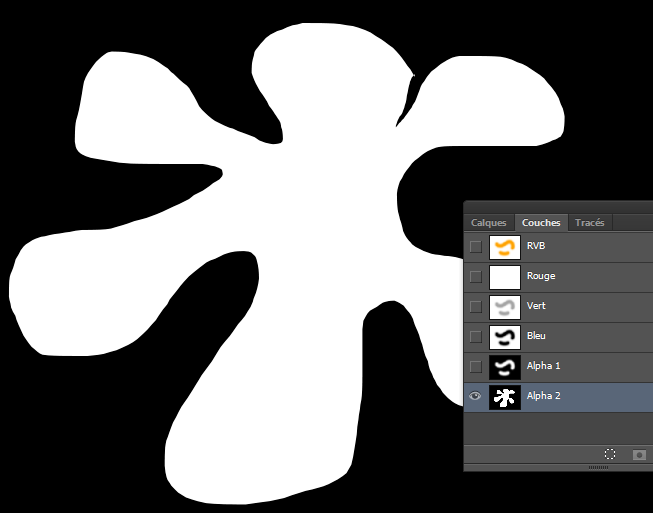Show the Vert channel
The height and width of the screenshot is (513, 653).
(x=476, y=306)
